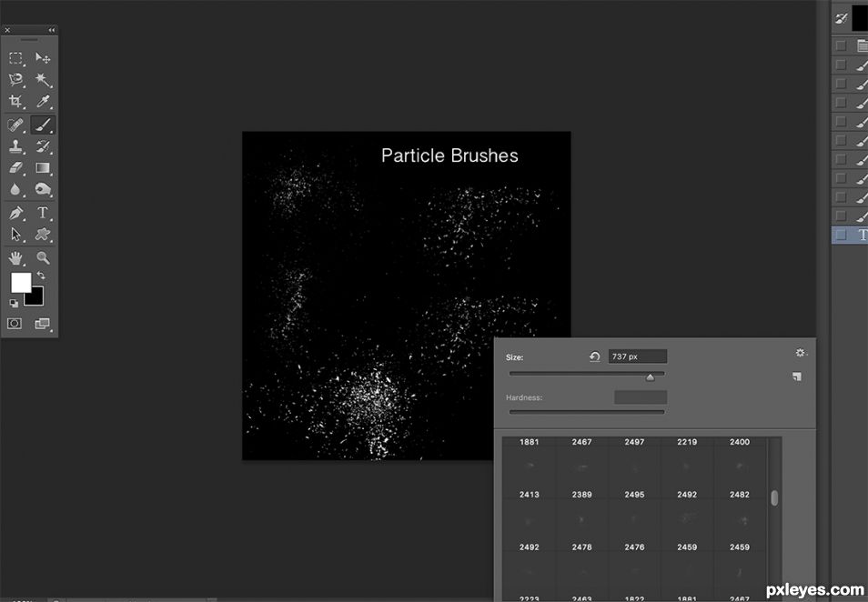Select the Healing Brush tool
This screenshot has width=868, height=602.
(16, 125)
